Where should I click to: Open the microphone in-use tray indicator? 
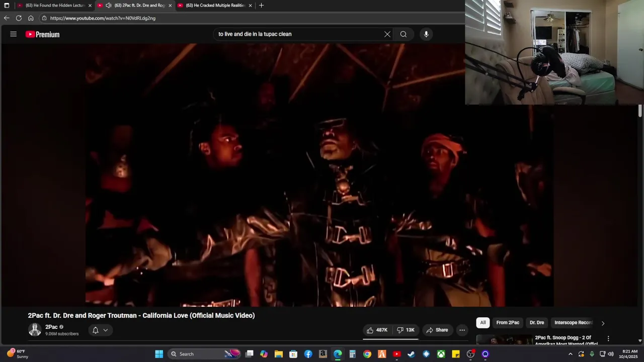click(592, 354)
